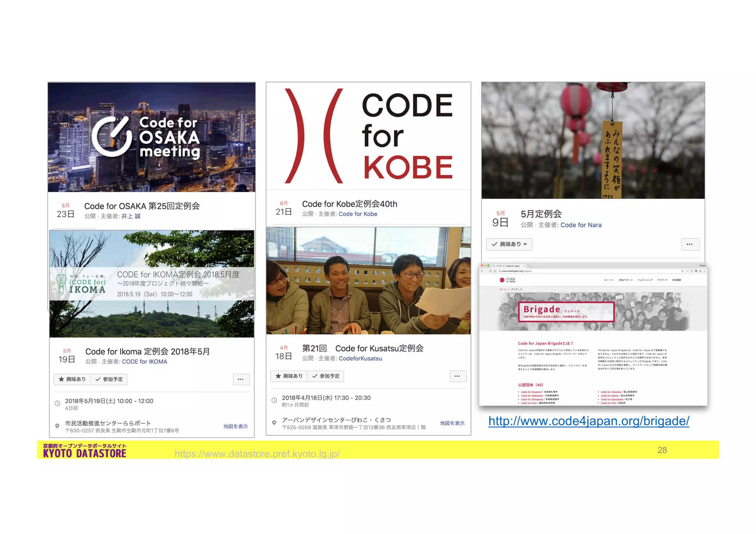Click the clock icon beside 2018年5月19日(土)
Screen dimensions: 756x534
coord(57,403)
